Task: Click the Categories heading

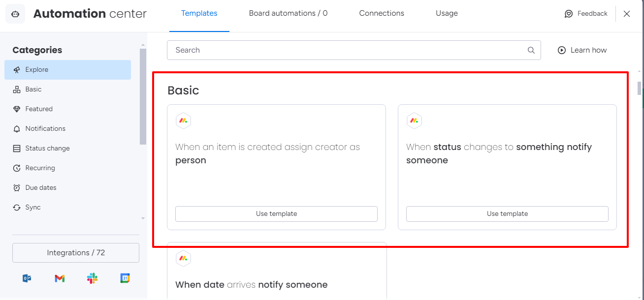Action: point(37,50)
